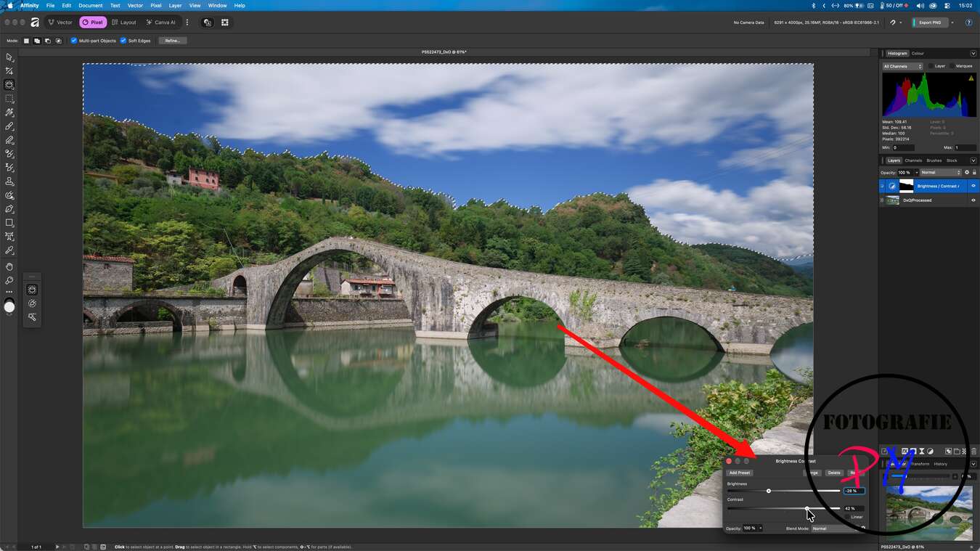Hide the Brightness / Contrast adjustment layer
The image size is (980, 551).
pyautogui.click(x=973, y=186)
